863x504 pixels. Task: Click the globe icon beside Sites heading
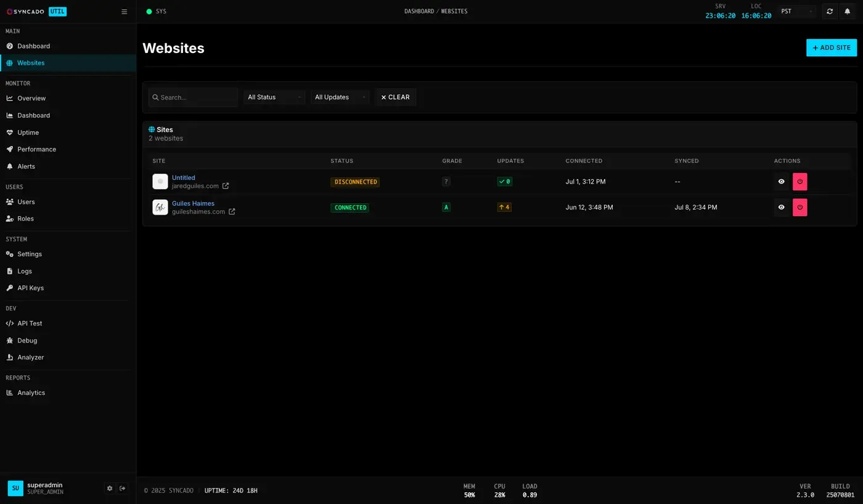(x=152, y=130)
